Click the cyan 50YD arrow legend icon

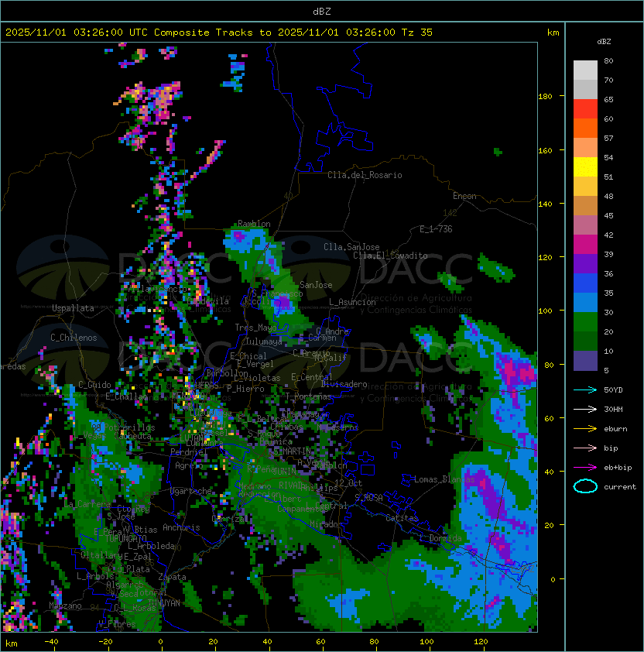tap(585, 389)
